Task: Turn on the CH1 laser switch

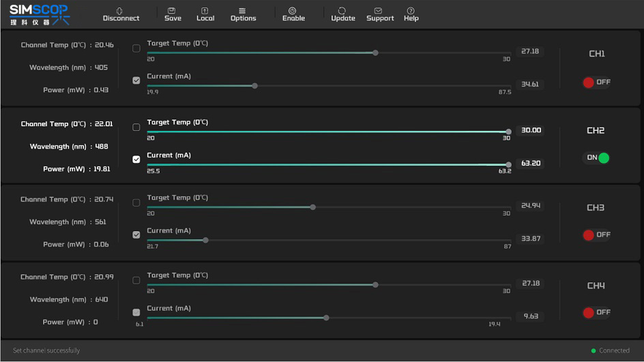Action: (x=596, y=82)
